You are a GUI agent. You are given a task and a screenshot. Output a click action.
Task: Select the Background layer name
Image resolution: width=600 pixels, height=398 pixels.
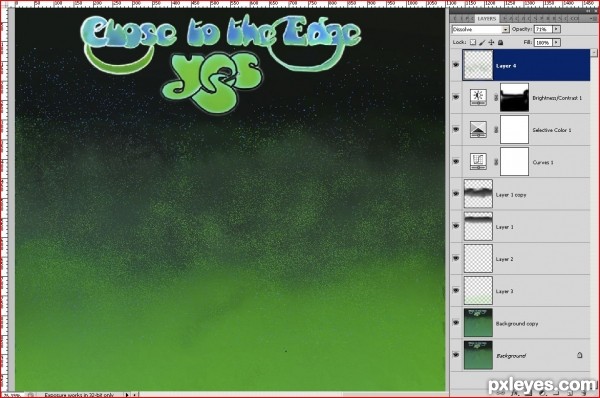511,356
